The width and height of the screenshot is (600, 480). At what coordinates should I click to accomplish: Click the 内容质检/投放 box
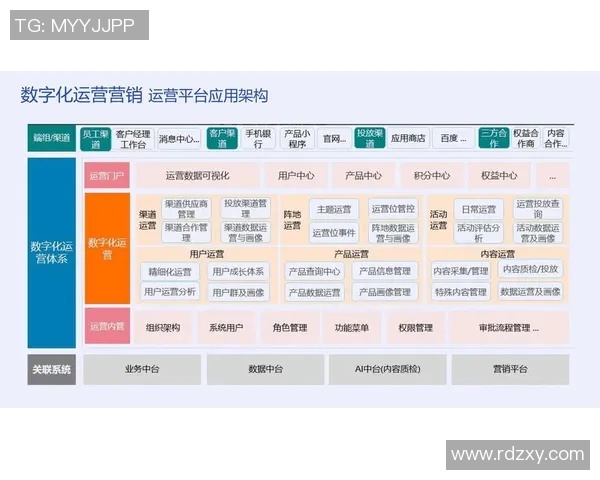coord(530,269)
